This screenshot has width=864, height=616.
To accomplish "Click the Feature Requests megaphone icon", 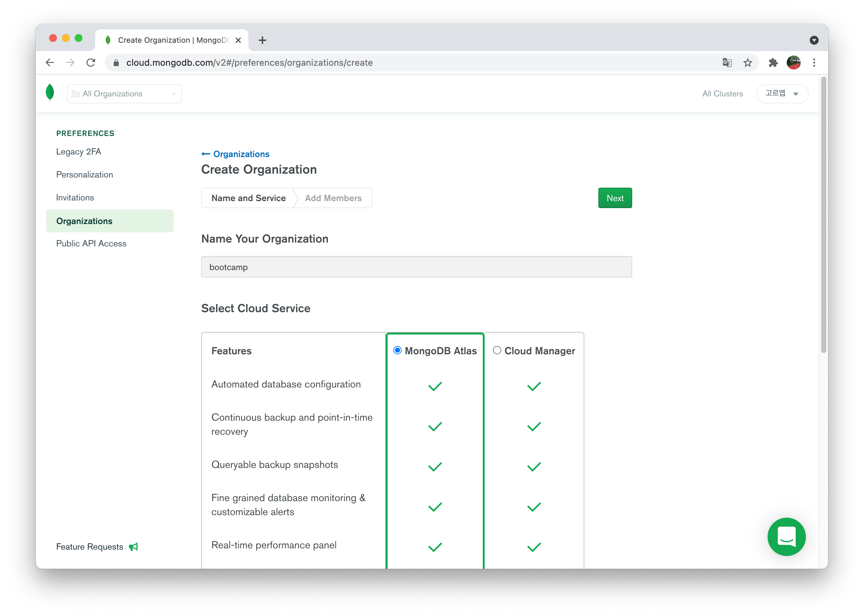I will pyautogui.click(x=133, y=547).
